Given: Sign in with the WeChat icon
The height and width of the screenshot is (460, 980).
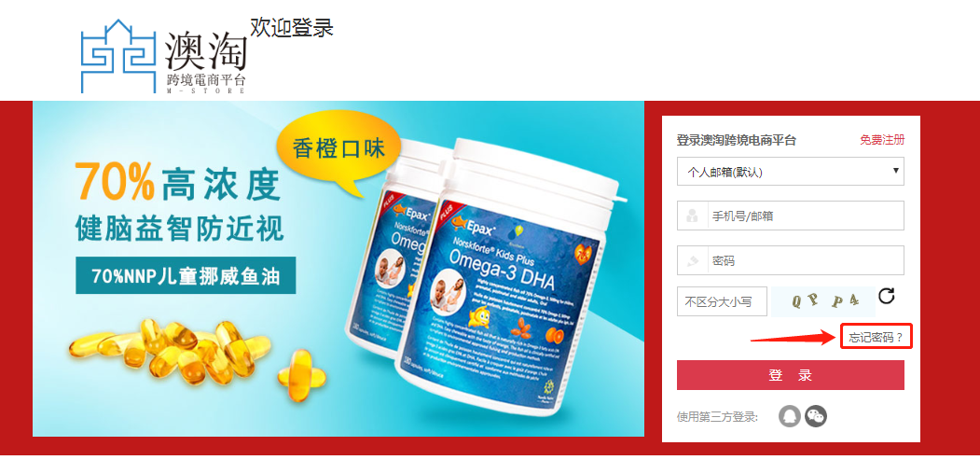Looking at the screenshot, I should (816, 415).
